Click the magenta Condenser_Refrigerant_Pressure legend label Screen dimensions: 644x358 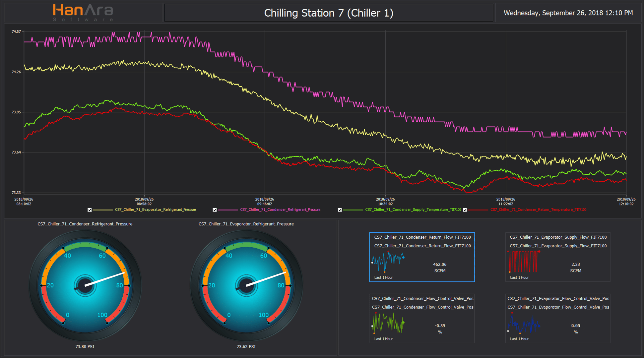(280, 209)
